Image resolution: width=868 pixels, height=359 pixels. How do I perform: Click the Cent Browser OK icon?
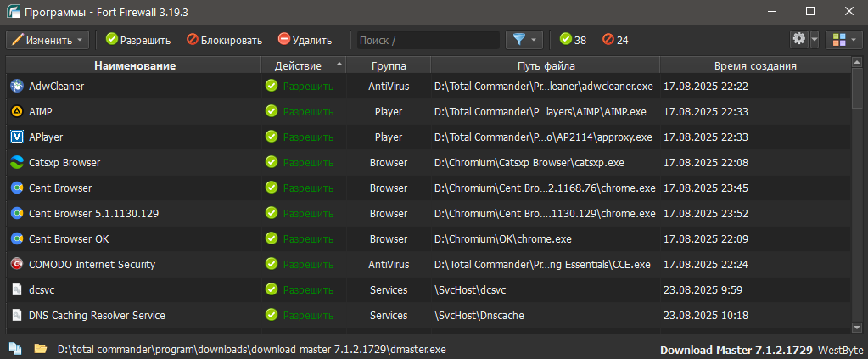click(x=17, y=238)
